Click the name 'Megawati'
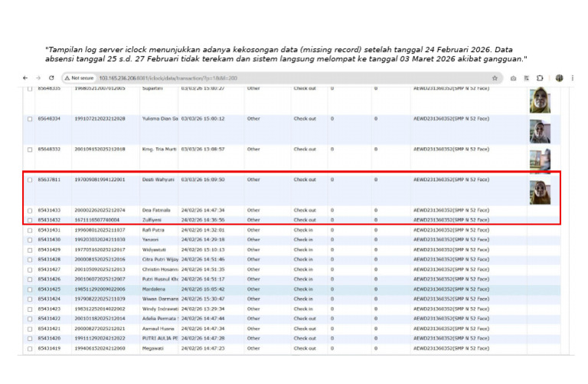Screen dimensions: 588x384 152,348
